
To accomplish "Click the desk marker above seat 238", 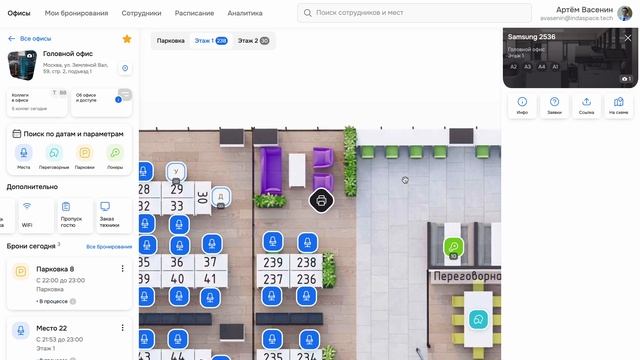I will tap(307, 242).
